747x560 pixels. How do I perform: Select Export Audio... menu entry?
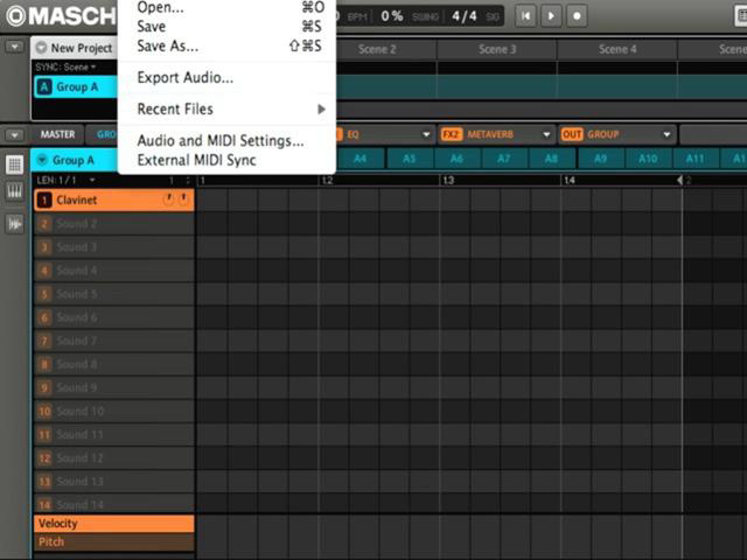pos(227,78)
